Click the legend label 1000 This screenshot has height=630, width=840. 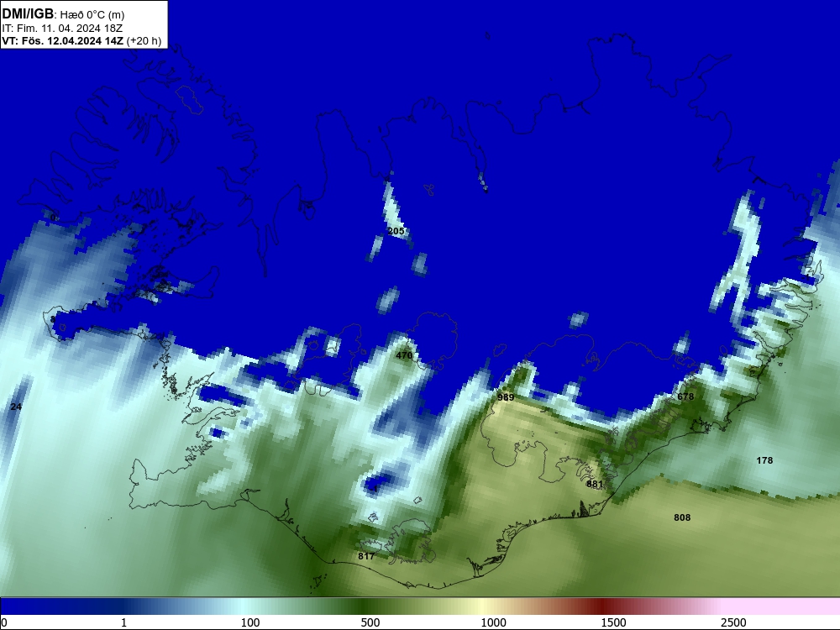point(493,622)
